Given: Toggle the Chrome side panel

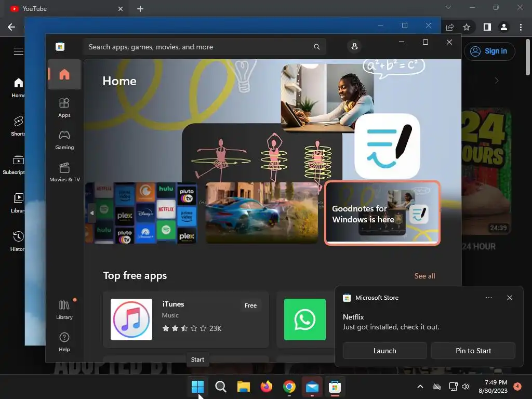Looking at the screenshot, I should 487,27.
